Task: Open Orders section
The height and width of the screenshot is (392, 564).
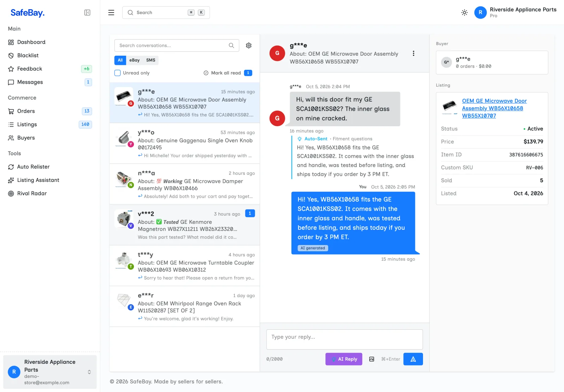Action: [50, 111]
